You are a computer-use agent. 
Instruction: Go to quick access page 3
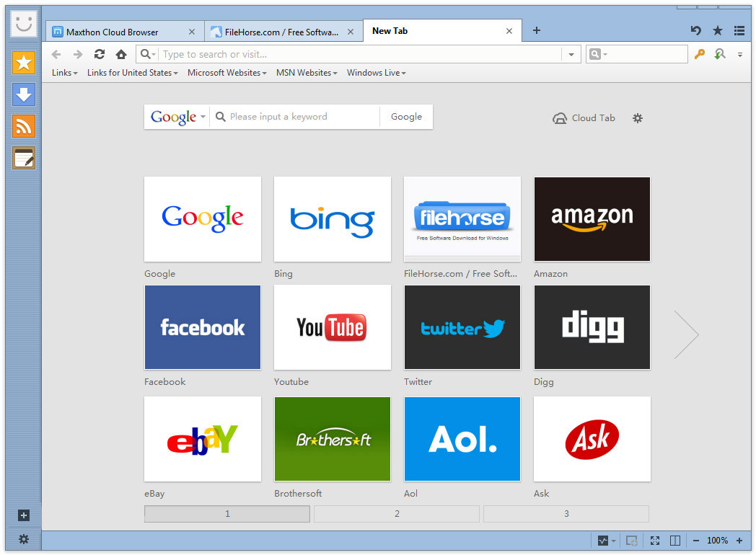(566, 514)
